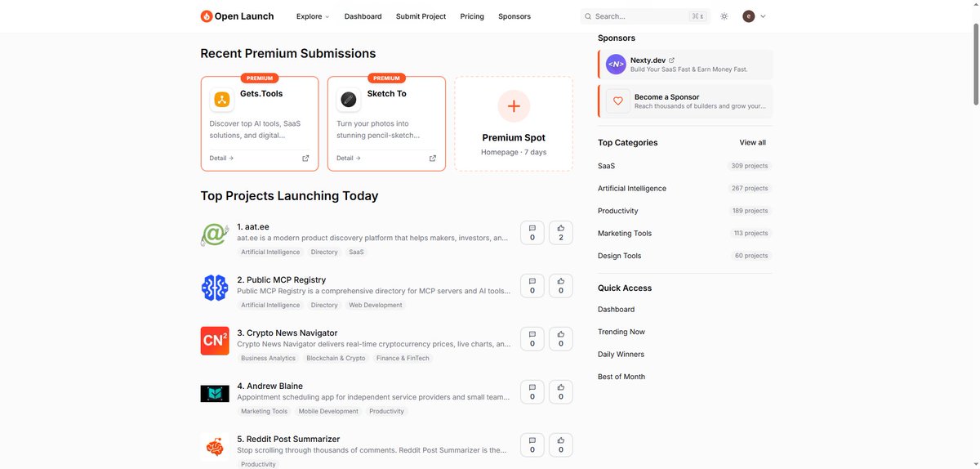Screen dimensions: 980x469
Task: Open 4. Andrew Blaine title
Action: coord(270,386)
